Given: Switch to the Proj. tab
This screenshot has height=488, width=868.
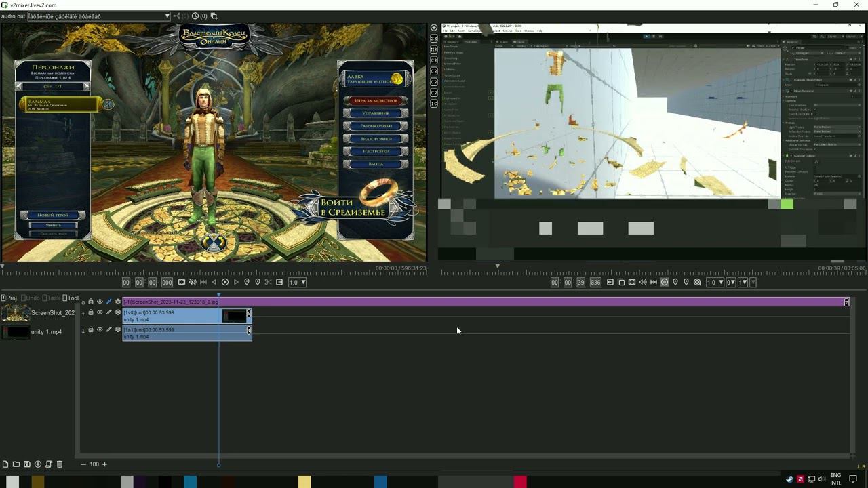Looking at the screenshot, I should coord(9,298).
